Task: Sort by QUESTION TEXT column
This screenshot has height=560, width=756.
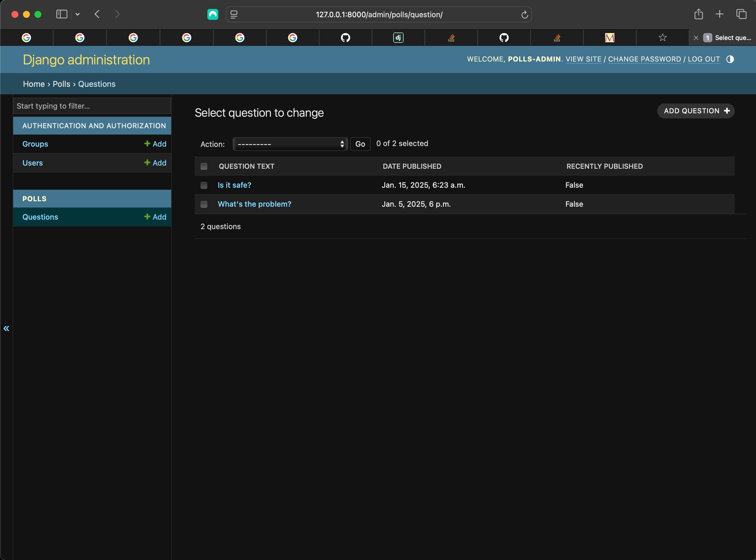Action: (246, 166)
